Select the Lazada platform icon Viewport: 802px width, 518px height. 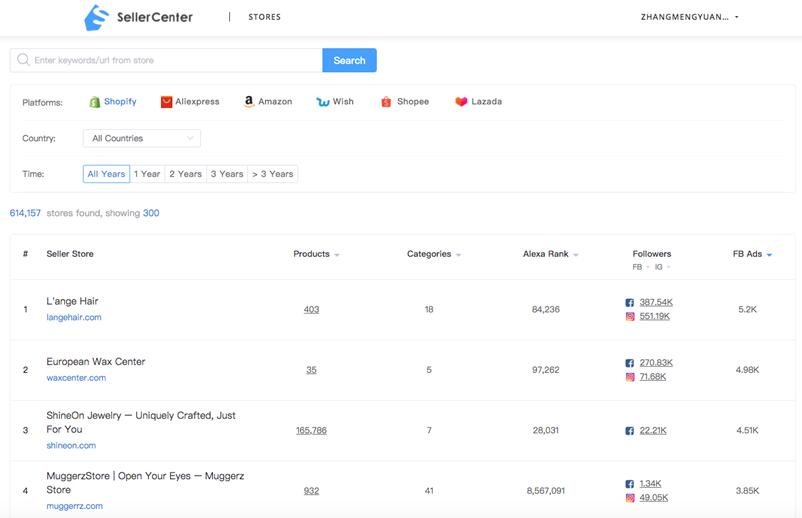(x=461, y=102)
